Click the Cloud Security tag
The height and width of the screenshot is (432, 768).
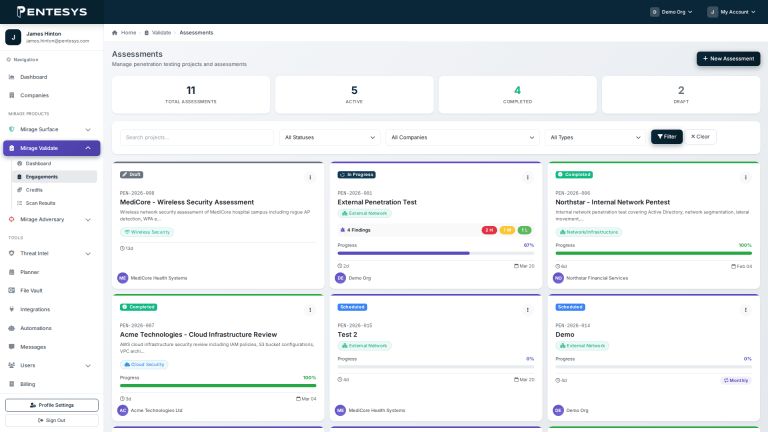[x=144, y=364]
